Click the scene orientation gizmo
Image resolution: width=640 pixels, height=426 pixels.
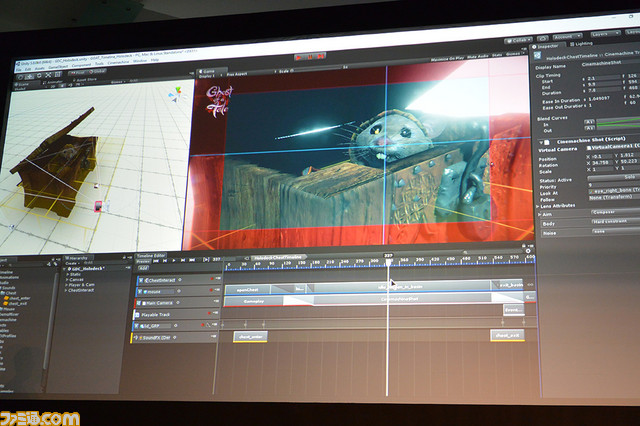[176, 95]
